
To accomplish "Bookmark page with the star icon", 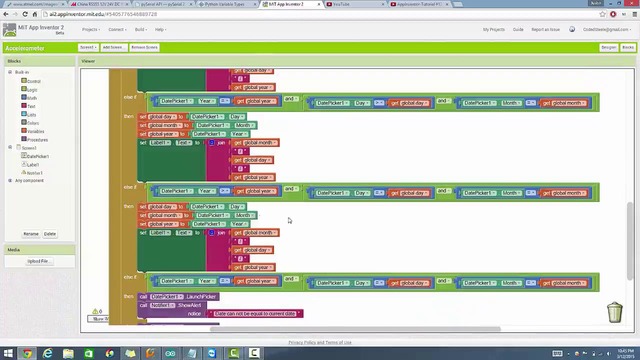I will (602, 14).
